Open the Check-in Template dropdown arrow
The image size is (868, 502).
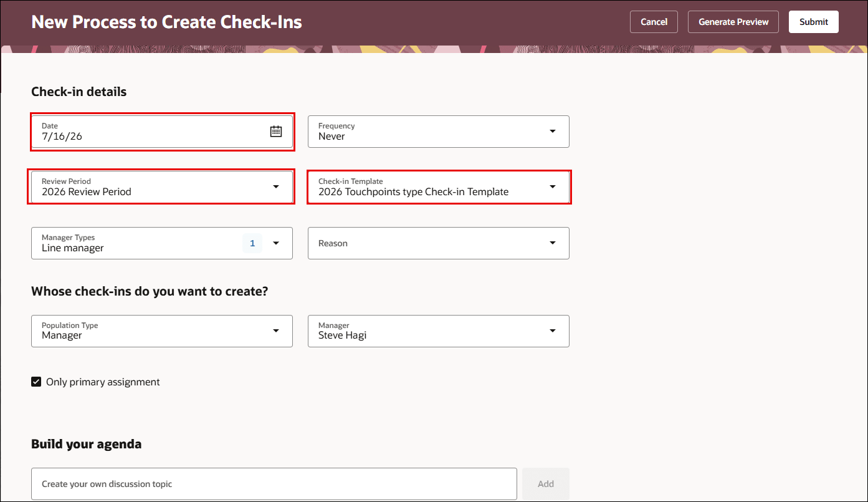click(x=553, y=186)
